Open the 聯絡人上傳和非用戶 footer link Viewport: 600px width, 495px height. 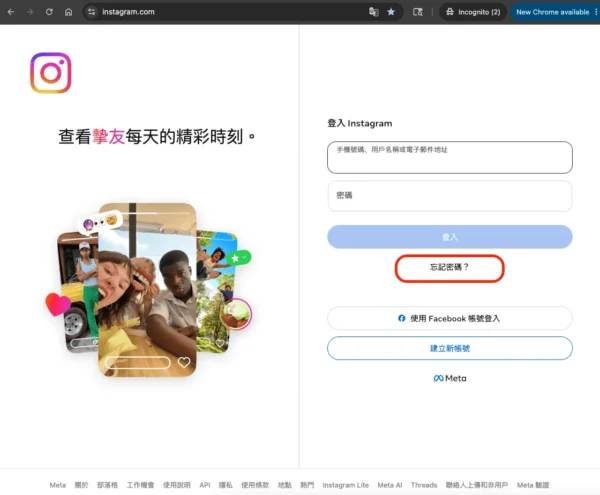(x=477, y=485)
